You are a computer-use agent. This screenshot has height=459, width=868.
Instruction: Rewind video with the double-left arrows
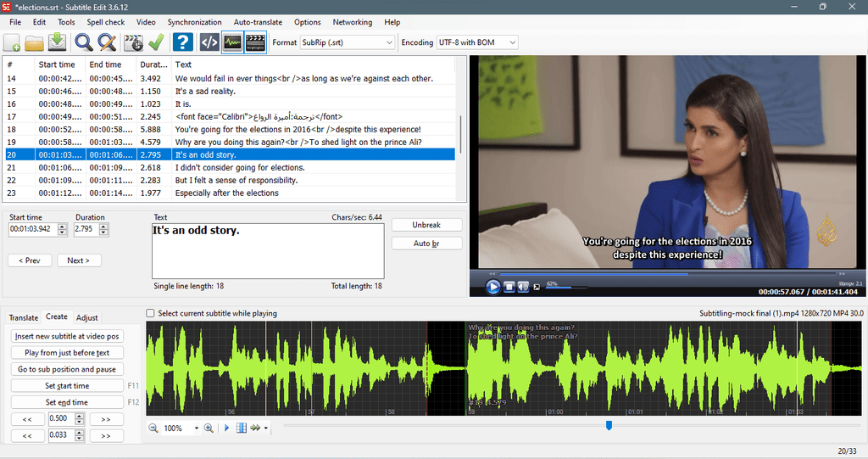(492, 274)
